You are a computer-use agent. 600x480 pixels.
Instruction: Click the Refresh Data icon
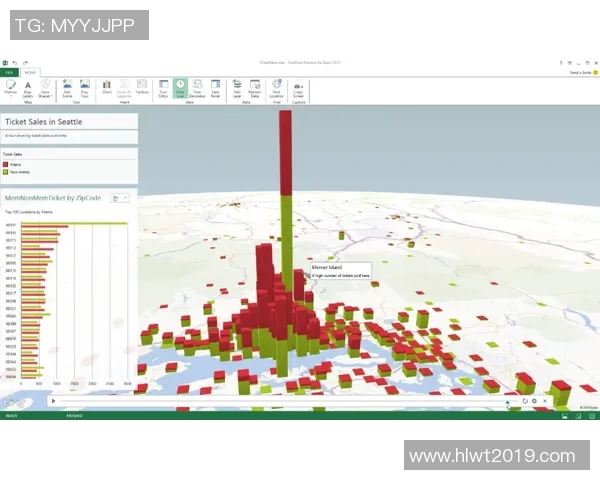[x=255, y=88]
